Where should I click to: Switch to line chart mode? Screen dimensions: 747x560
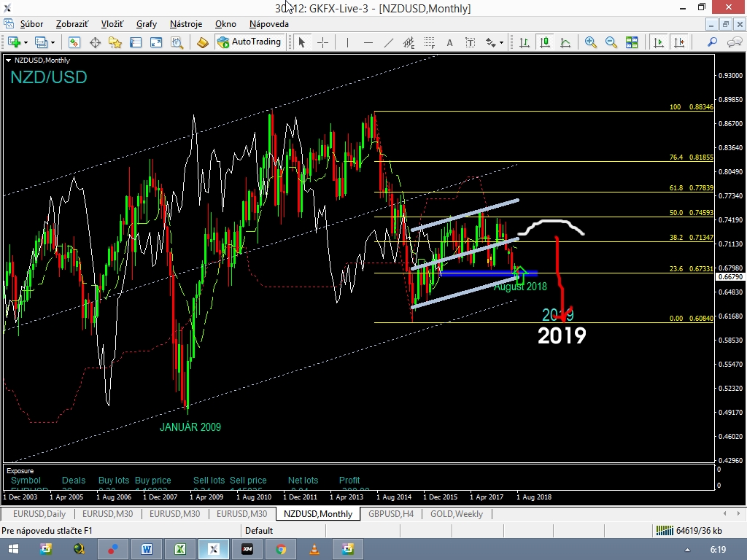point(565,42)
